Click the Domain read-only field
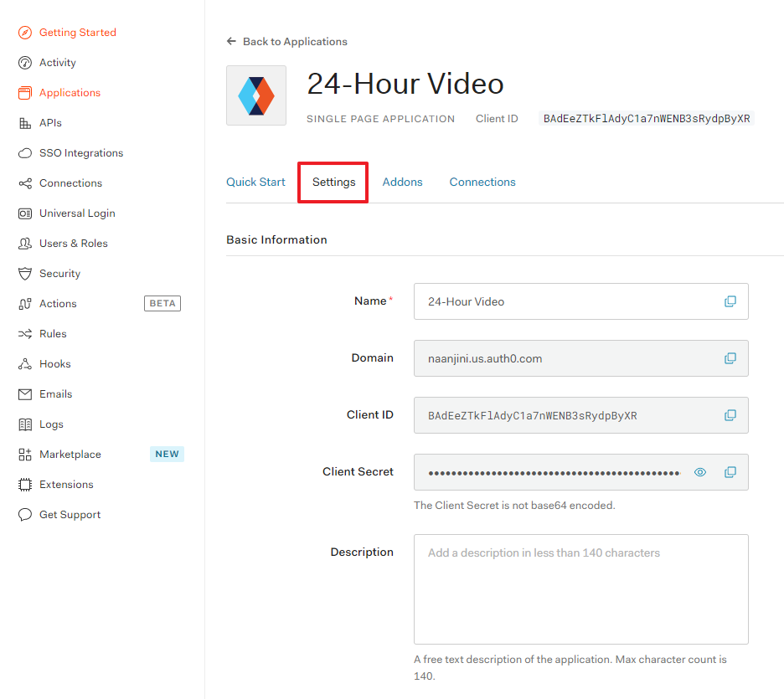Viewport: 784px width, 699px height. [581, 358]
